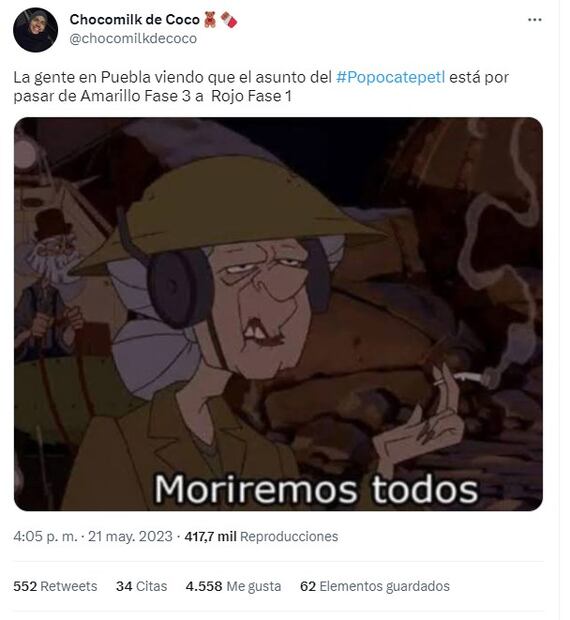View the 552 Retweets list
Viewport: 570px width, 620px height.
pyautogui.click(x=55, y=586)
